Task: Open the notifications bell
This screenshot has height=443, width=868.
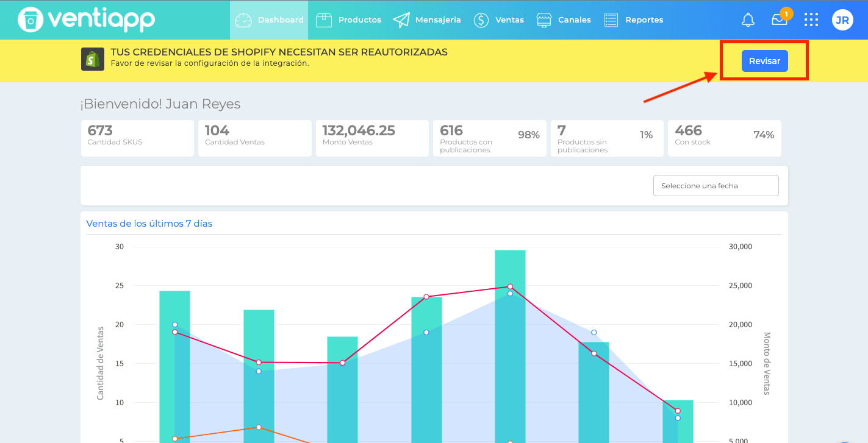Action: (748, 20)
